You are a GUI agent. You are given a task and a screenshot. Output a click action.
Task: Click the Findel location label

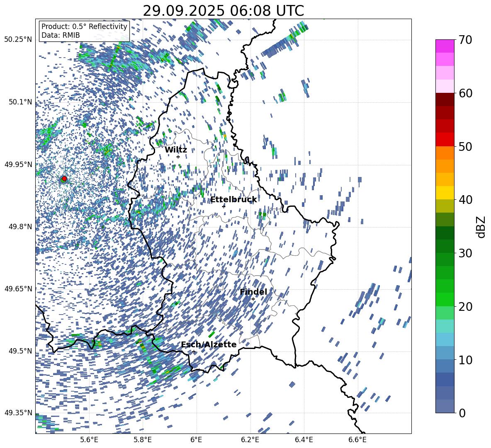pyautogui.click(x=253, y=292)
